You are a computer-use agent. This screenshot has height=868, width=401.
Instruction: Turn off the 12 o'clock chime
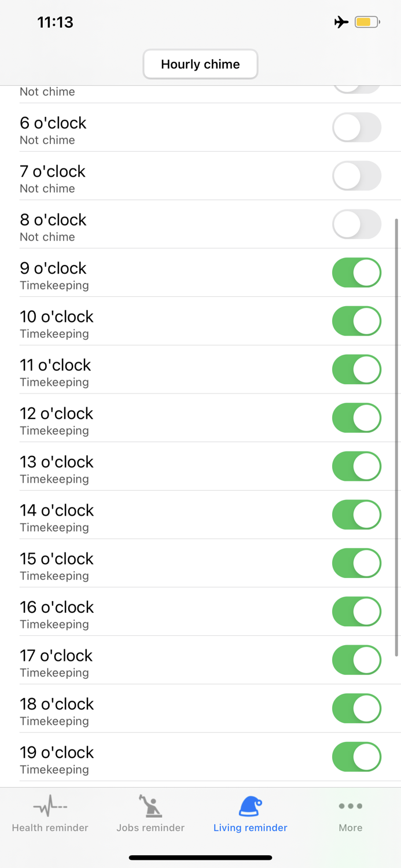pos(356,418)
